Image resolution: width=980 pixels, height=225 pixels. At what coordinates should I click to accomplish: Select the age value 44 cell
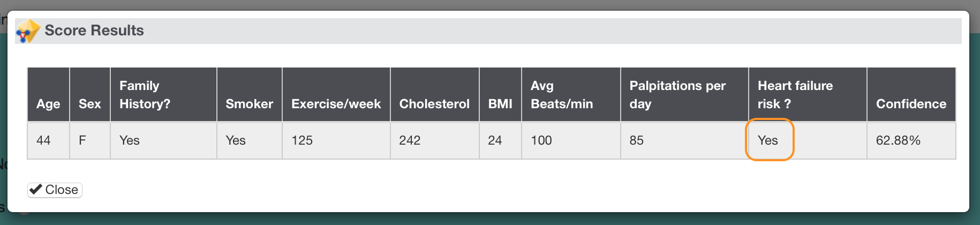pos(48,140)
